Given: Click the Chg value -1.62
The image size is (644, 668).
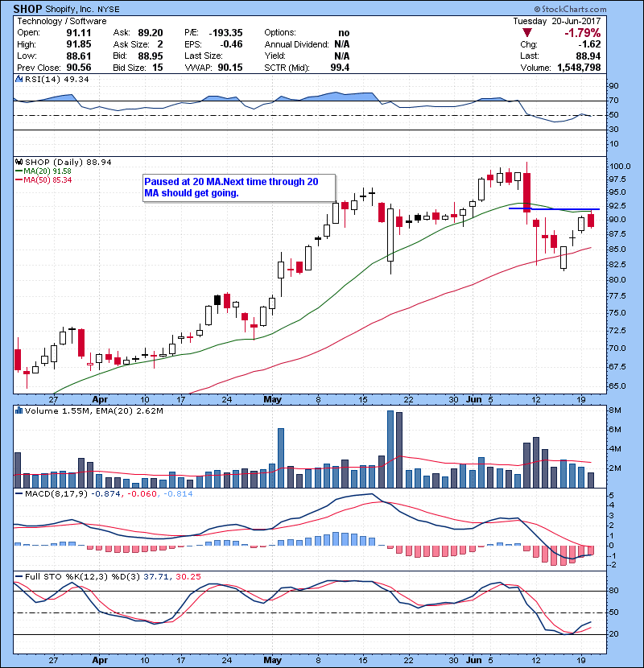Looking at the screenshot, I should pos(590,44).
